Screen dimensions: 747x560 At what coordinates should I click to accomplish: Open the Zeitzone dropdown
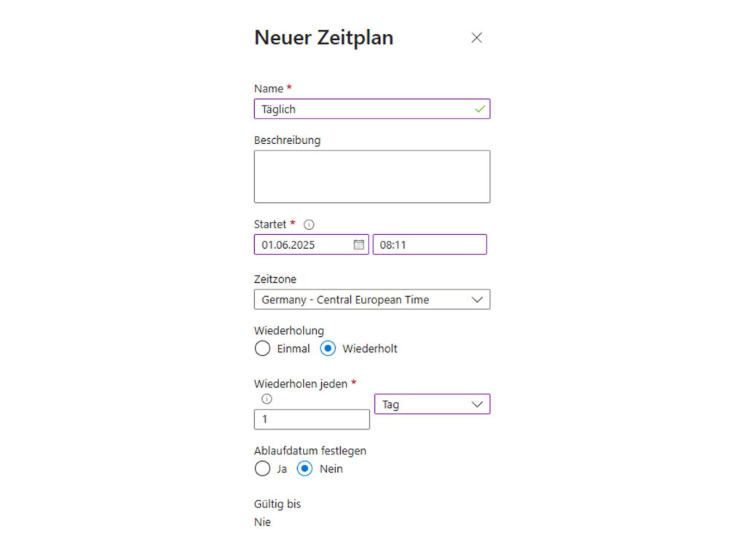click(x=477, y=299)
